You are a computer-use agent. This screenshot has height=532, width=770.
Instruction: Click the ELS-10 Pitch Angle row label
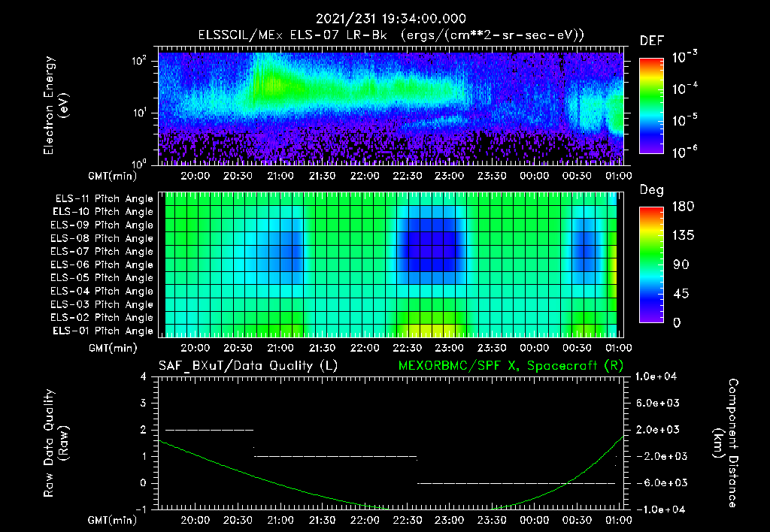pyautogui.click(x=103, y=212)
